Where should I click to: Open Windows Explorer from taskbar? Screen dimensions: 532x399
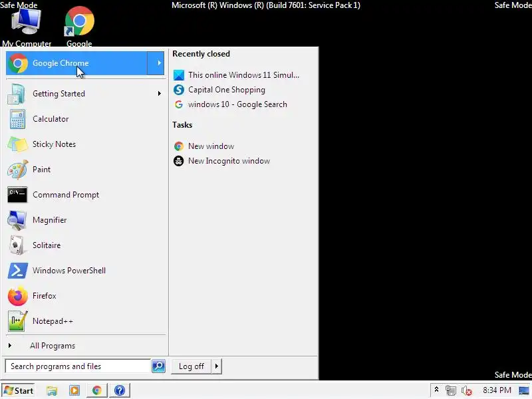pyautogui.click(x=52, y=391)
